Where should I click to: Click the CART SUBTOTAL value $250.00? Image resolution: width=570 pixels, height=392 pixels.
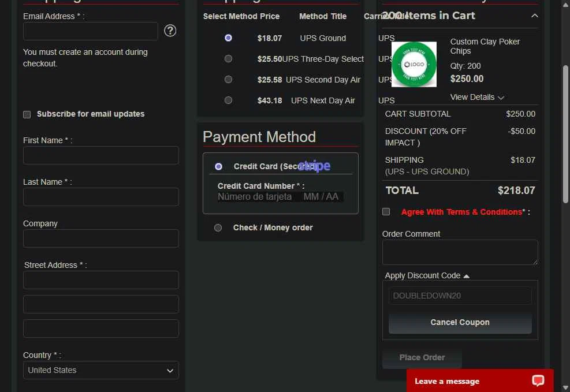(x=520, y=114)
